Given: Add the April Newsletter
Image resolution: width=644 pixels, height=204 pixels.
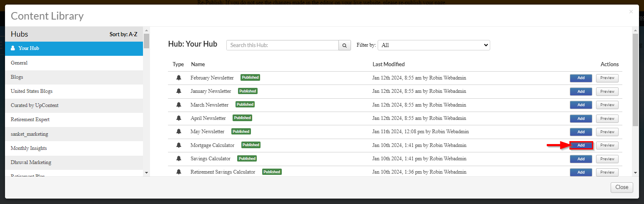Looking at the screenshot, I should (581, 119).
